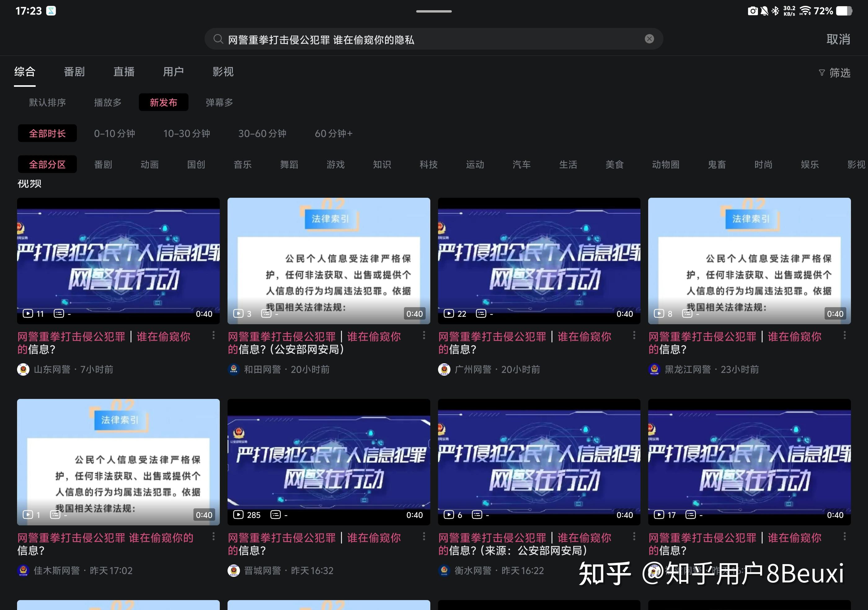
Task: Open more options for 山东网警 video
Action: pos(214,335)
